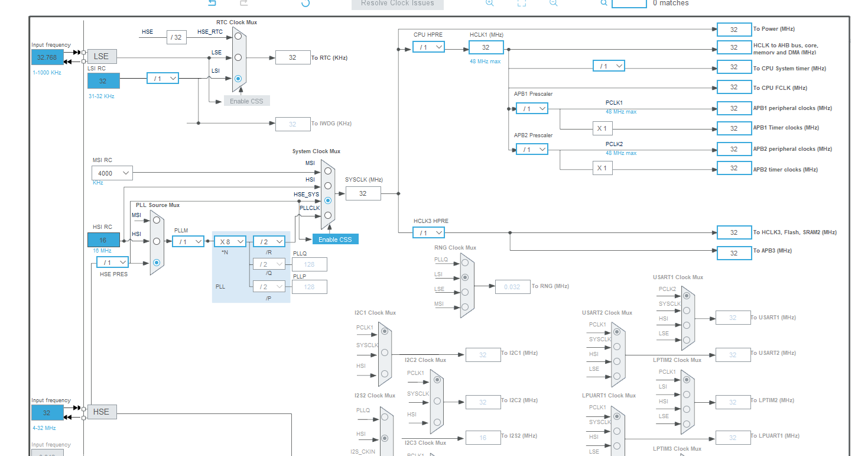Select LSE in the USART1 Clock Mux

[686, 340]
